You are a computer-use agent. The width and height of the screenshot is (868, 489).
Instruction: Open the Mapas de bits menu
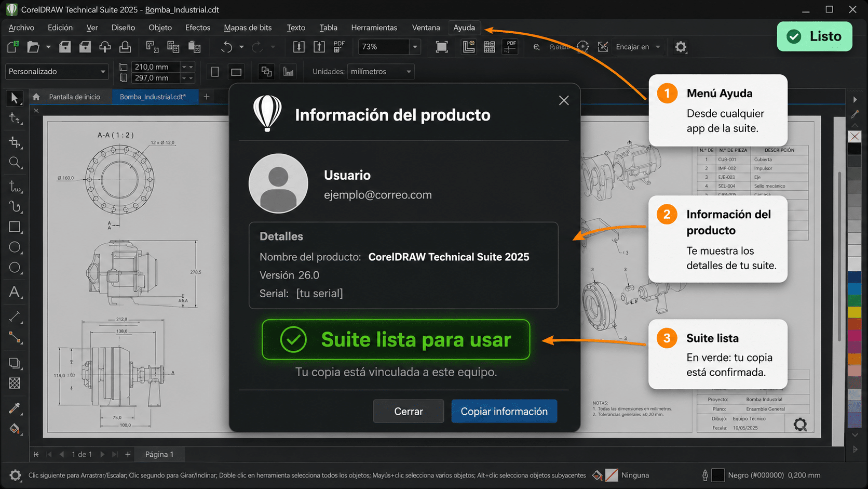[248, 28]
